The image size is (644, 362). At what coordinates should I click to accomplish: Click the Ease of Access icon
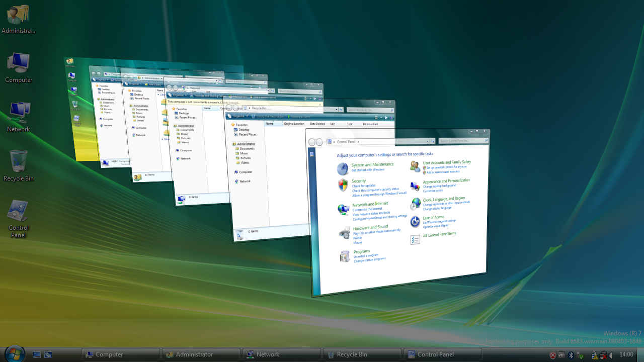pyautogui.click(x=415, y=222)
